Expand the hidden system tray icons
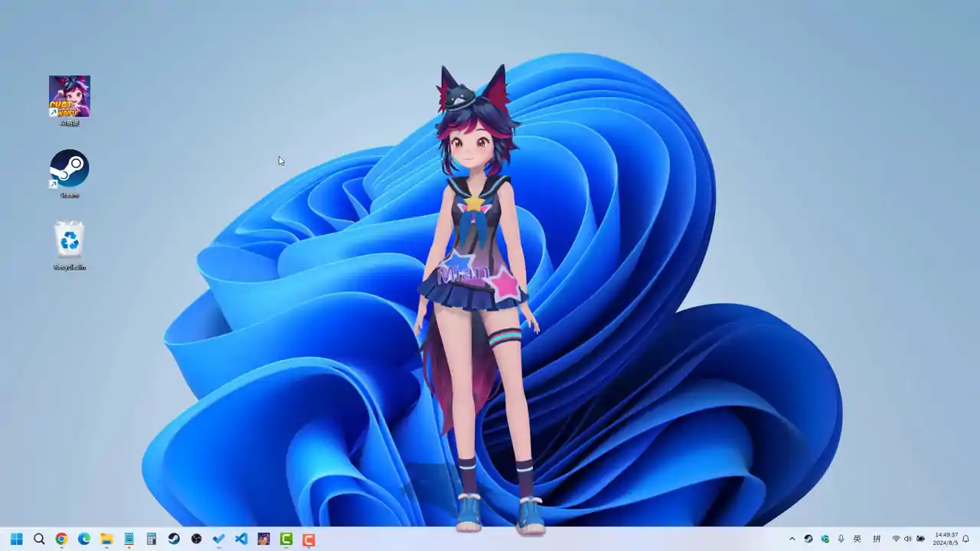The image size is (980, 551). click(792, 539)
